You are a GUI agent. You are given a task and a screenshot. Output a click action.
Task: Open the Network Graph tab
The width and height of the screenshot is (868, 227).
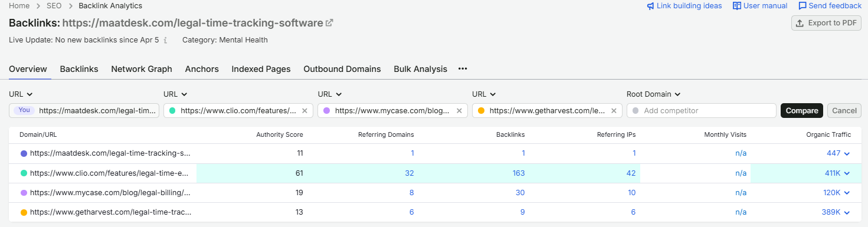click(142, 69)
